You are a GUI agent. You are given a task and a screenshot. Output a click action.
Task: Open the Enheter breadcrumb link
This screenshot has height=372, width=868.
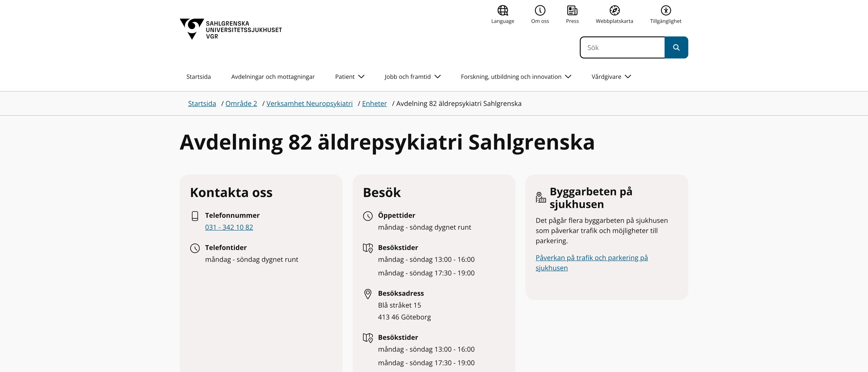[374, 103]
